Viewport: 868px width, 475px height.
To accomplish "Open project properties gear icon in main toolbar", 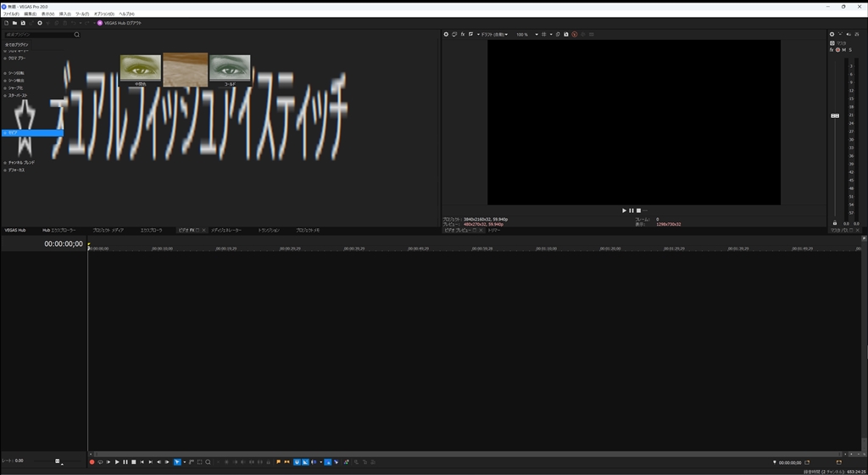I will coord(40,23).
